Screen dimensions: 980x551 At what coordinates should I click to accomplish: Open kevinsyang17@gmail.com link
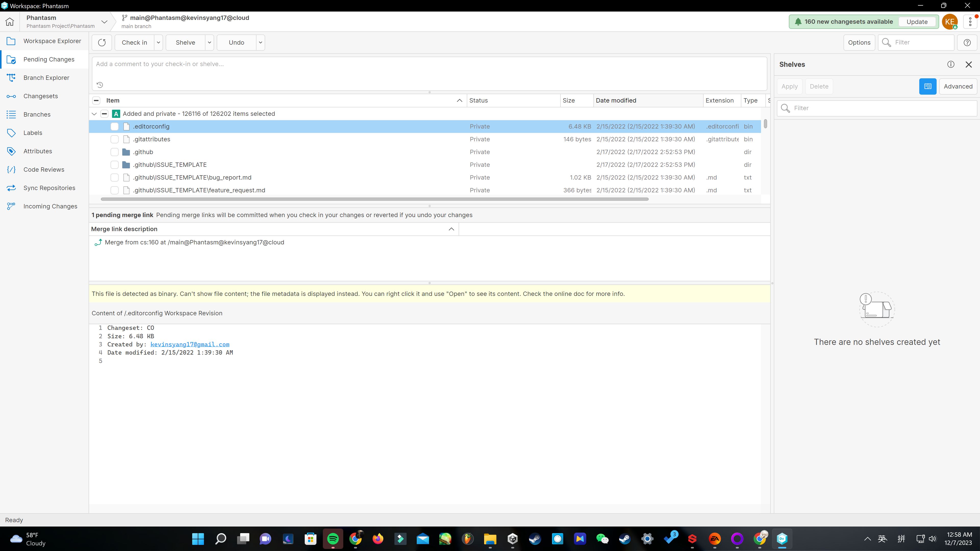190,345
